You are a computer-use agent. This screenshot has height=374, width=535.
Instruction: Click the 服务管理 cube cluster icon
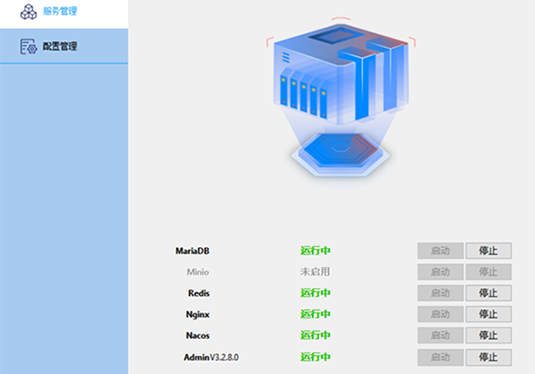[x=29, y=12]
